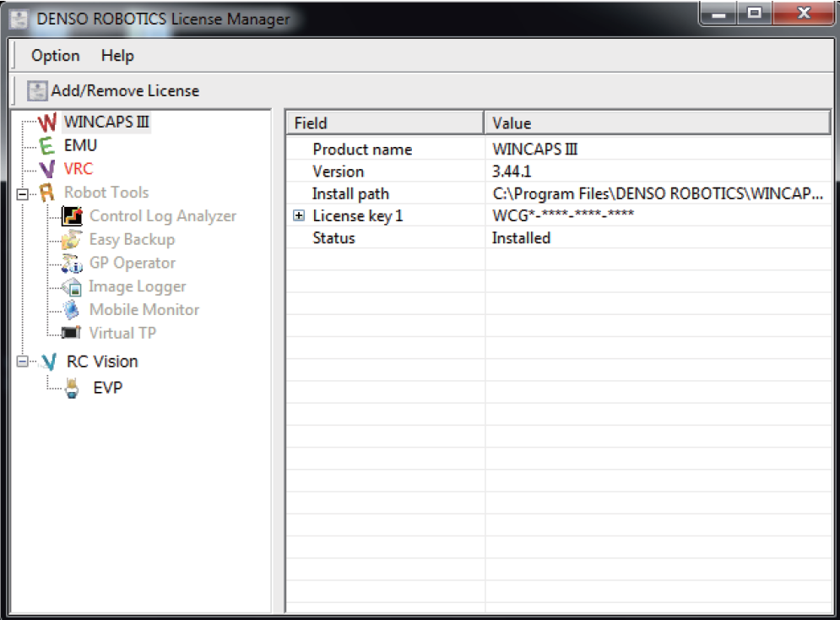Select WINCAPS III in the tree

[x=106, y=122]
